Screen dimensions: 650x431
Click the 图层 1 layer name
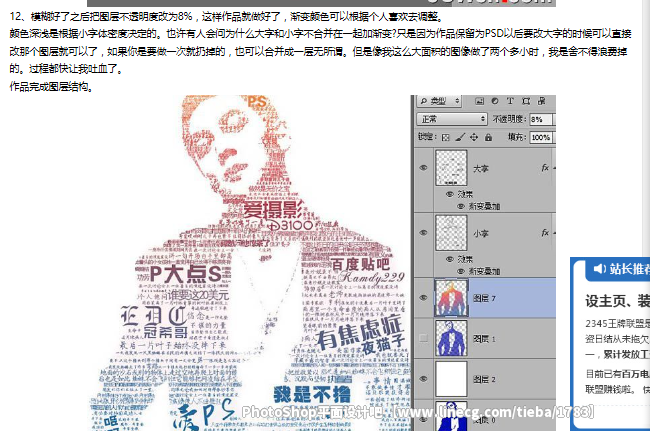(x=484, y=339)
